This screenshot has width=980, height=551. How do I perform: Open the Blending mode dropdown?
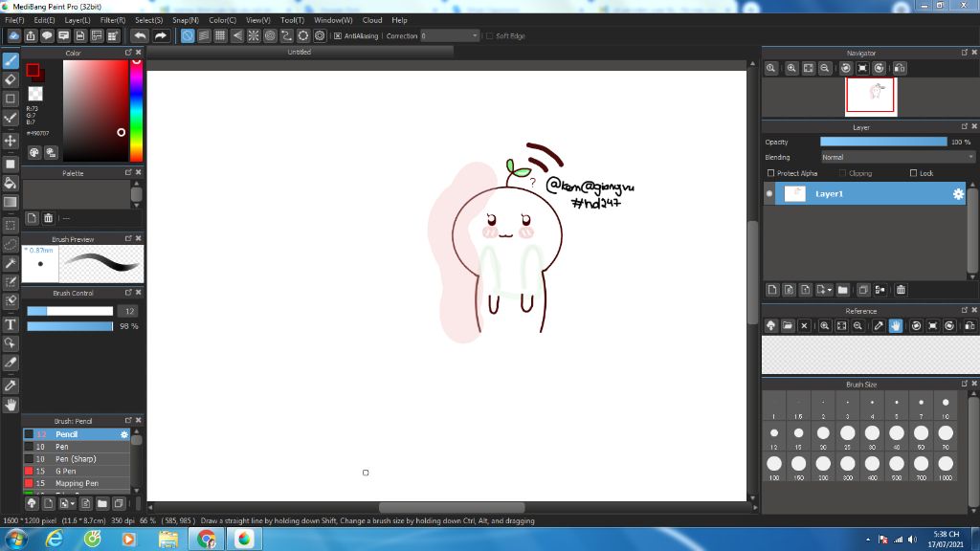click(x=897, y=157)
